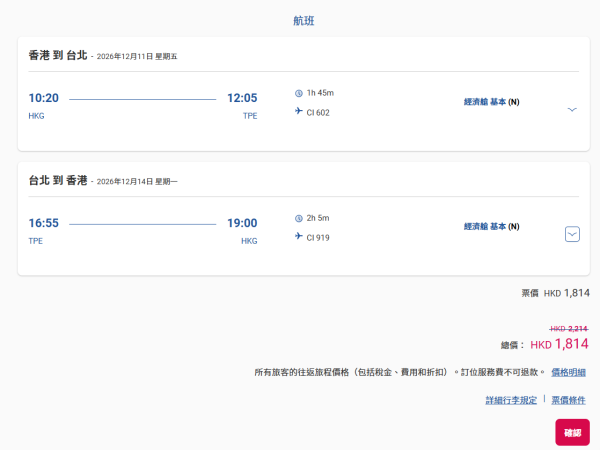The height and width of the screenshot is (450, 600).
Task: Open the 票價條件 fare conditions link
Action: [x=568, y=400]
